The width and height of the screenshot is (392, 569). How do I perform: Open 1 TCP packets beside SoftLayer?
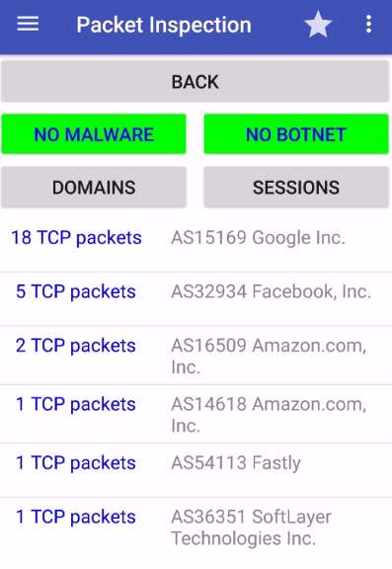click(76, 517)
